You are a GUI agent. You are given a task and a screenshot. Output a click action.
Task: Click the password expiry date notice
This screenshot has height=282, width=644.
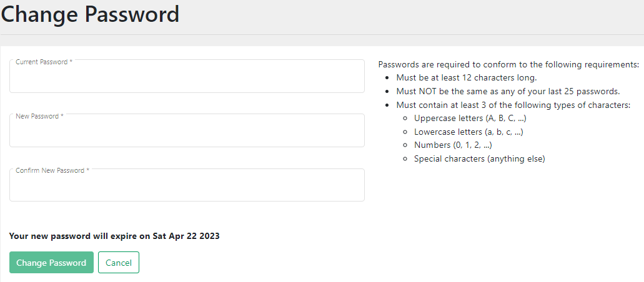click(x=114, y=236)
